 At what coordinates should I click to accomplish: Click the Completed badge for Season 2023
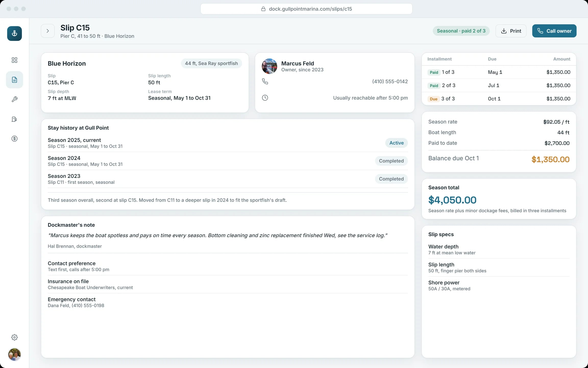coord(391,179)
